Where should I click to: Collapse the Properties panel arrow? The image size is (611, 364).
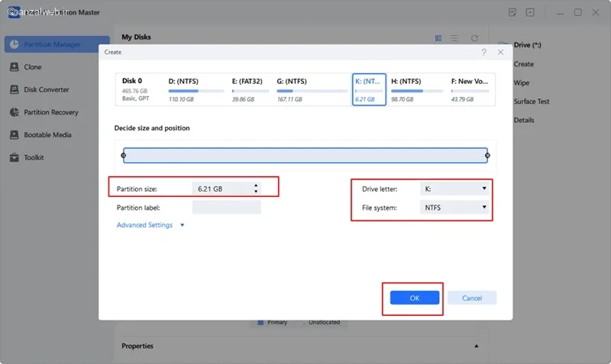click(476, 346)
